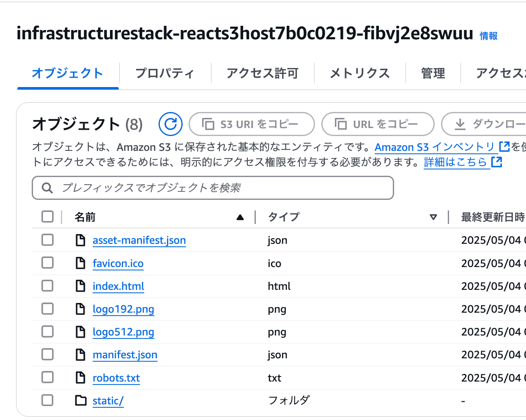Screen dimensions: 526x420
Task: Open the static/ folder link
Action: point(108,401)
